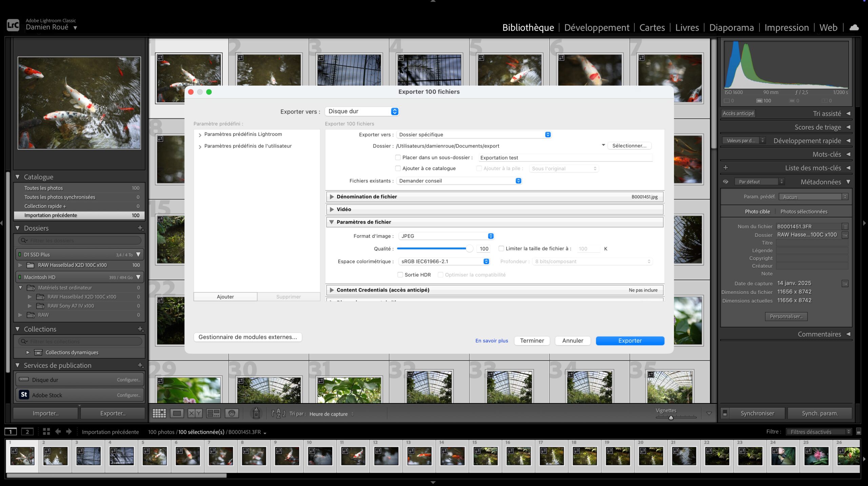The image size is (868, 486).
Task: Open the Cartes module tab
Action: (652, 27)
